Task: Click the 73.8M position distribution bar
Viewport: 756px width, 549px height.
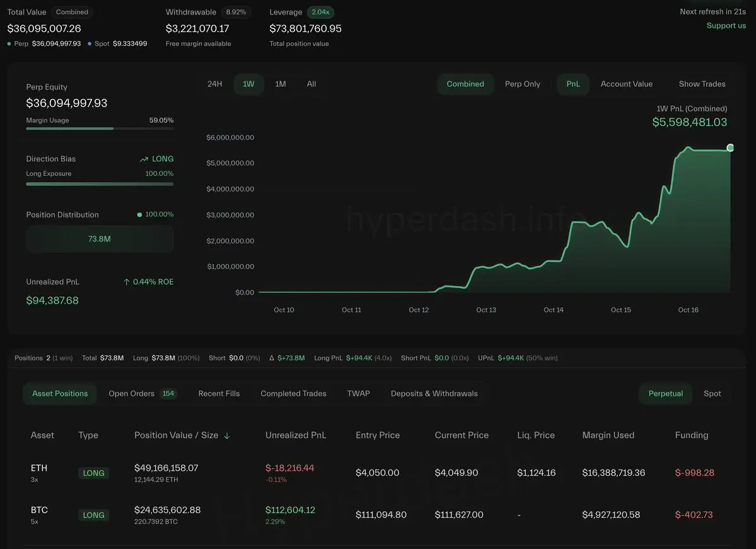Action: [x=100, y=240]
